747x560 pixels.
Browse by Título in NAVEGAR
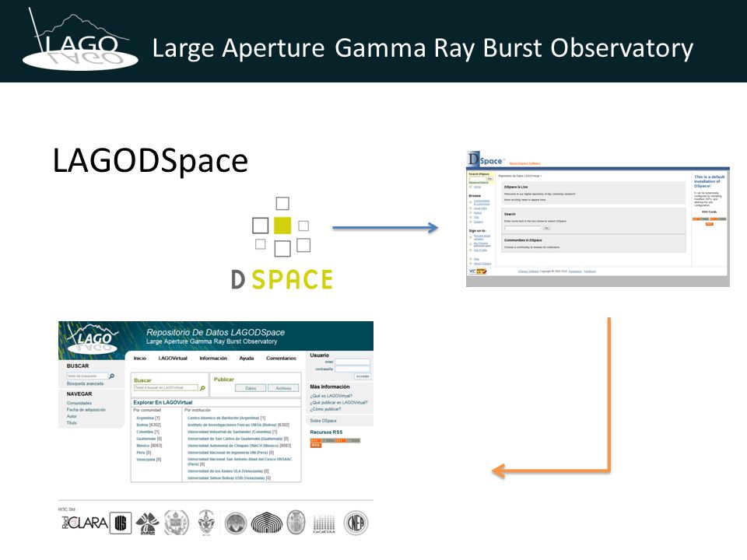pos(72,423)
